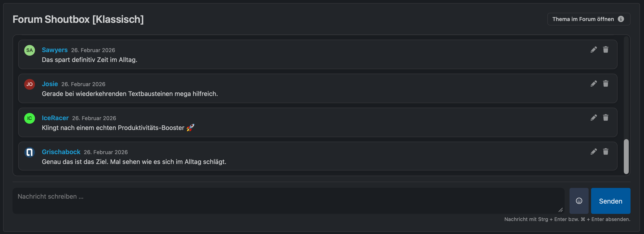Click the Senden button
The height and width of the screenshot is (234, 644).
point(611,201)
